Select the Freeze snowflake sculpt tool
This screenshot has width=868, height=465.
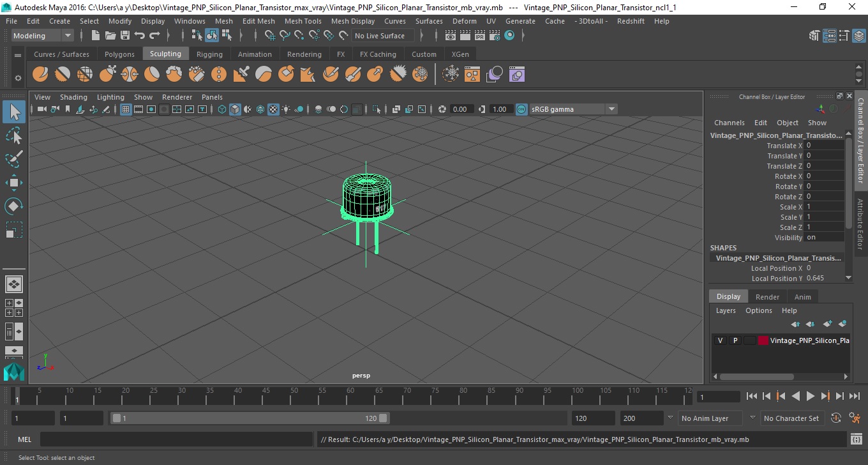pos(420,75)
